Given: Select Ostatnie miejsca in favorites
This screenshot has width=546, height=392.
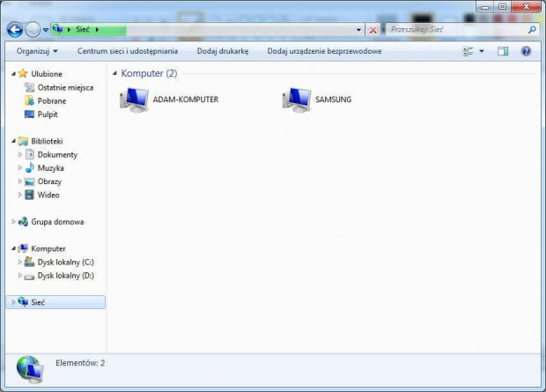Looking at the screenshot, I should coord(64,87).
